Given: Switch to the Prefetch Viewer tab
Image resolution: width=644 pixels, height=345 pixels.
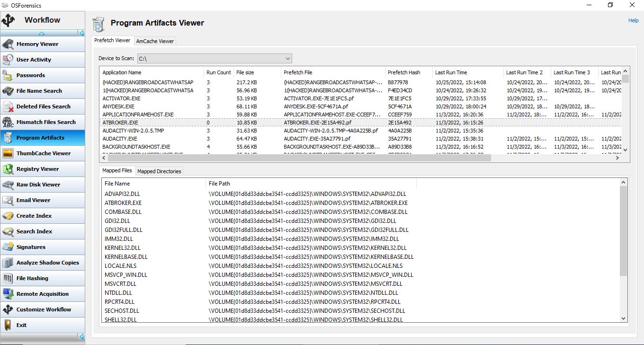Looking at the screenshot, I should point(113,41).
